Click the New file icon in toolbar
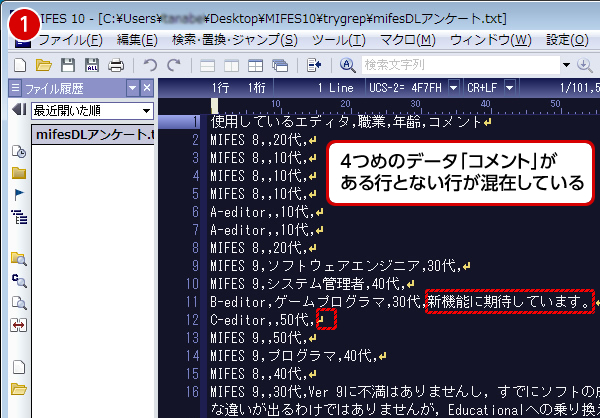The height and width of the screenshot is (418, 600). pyautogui.click(x=18, y=65)
